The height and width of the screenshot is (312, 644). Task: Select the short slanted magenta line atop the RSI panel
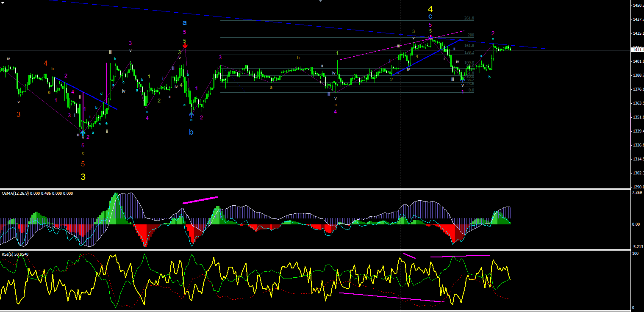coord(409,256)
